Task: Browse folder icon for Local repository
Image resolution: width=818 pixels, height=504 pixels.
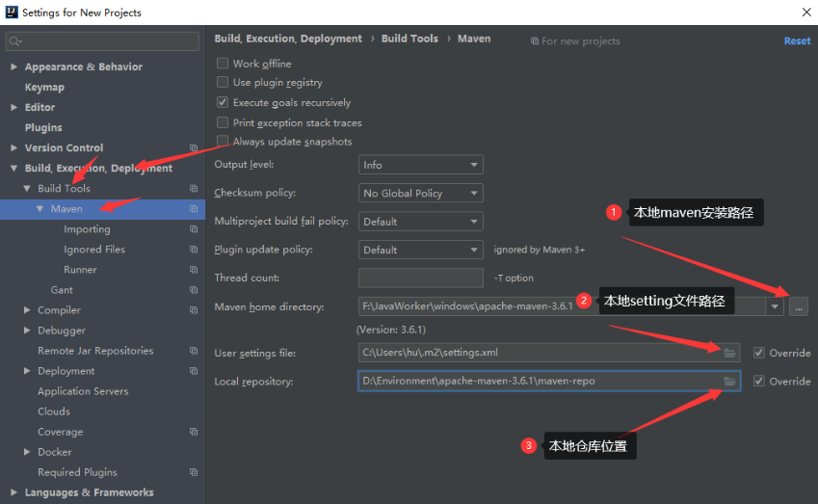Action: (x=729, y=382)
